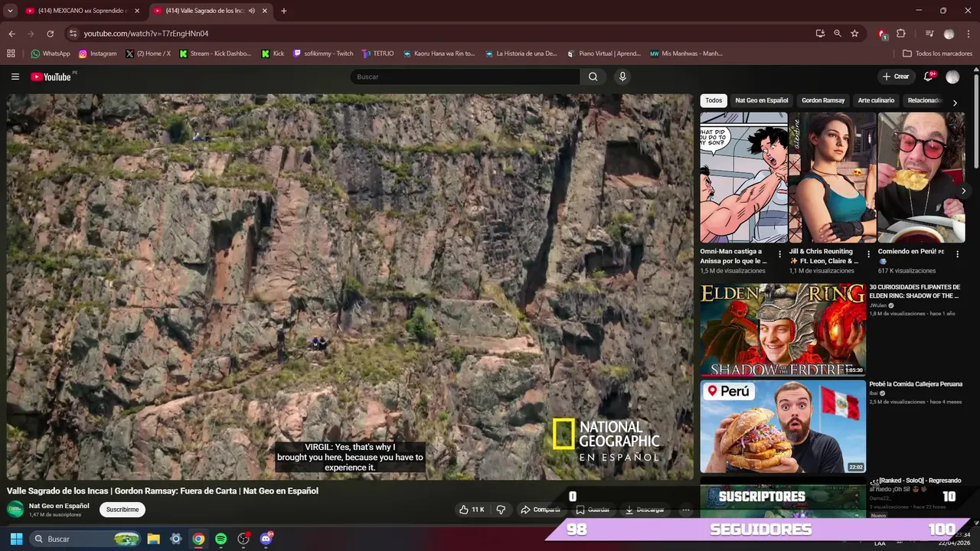Open the Chrome zoom magnifier icon
This screenshot has width=980, height=551.
tap(838, 34)
